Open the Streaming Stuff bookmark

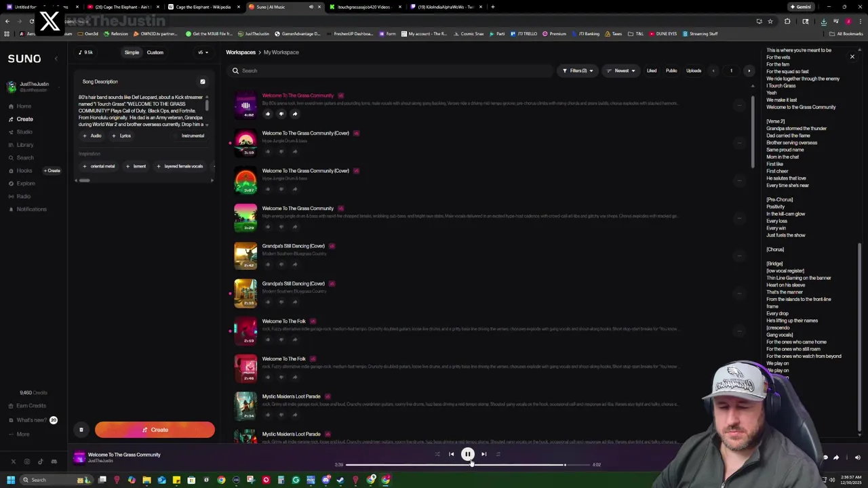tap(701, 34)
